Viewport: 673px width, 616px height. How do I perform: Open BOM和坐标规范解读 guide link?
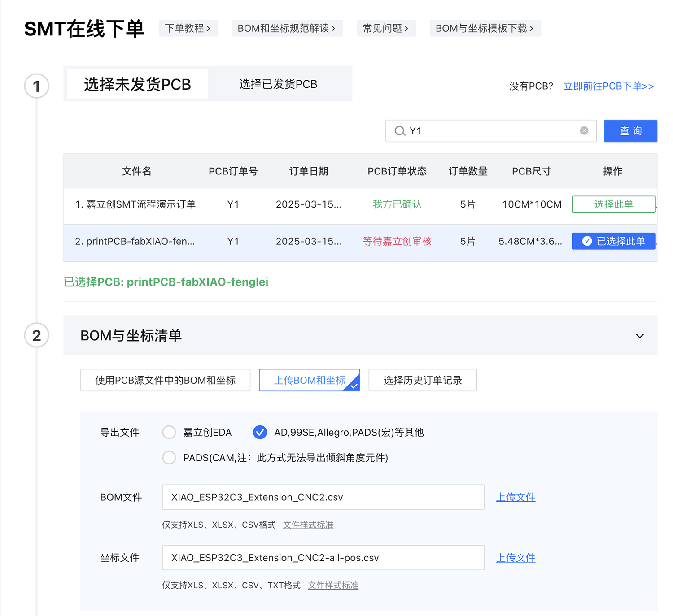pyautogui.click(x=287, y=28)
